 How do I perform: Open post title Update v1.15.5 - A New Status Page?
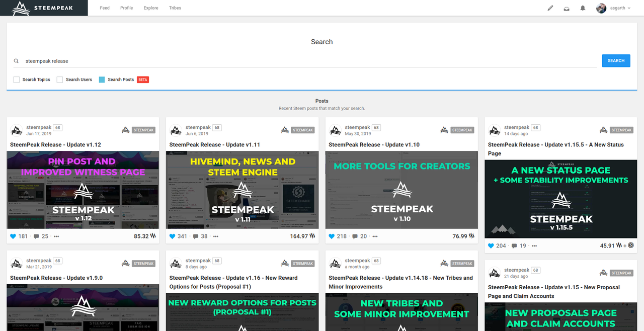coord(556,149)
